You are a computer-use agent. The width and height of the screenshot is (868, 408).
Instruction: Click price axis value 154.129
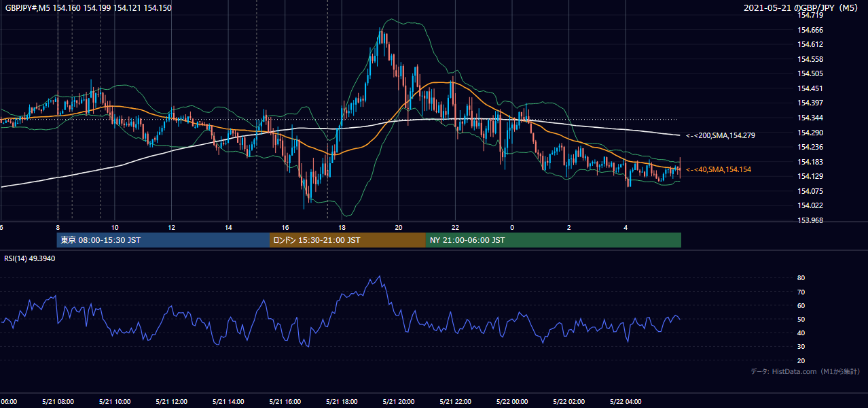811,176
